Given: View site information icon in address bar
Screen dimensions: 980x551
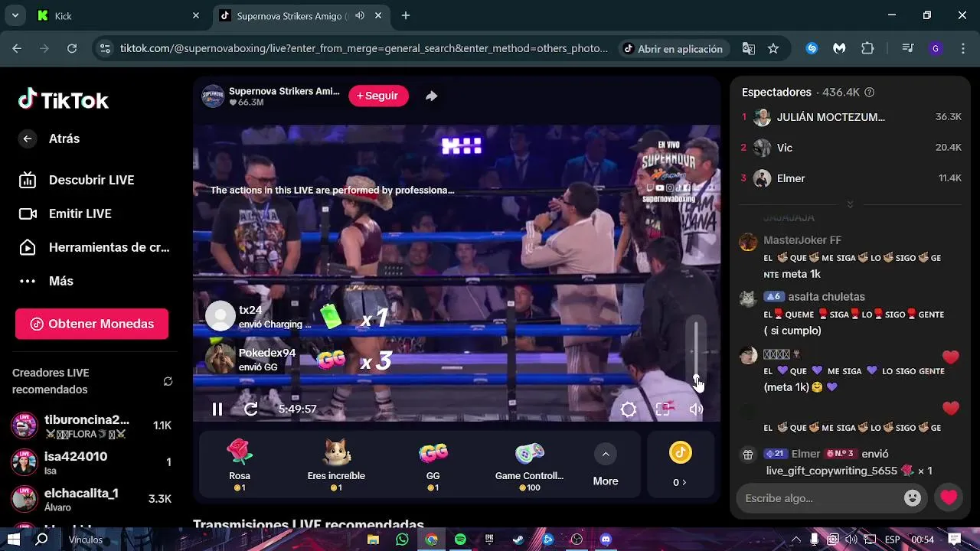Looking at the screenshot, I should [106, 48].
